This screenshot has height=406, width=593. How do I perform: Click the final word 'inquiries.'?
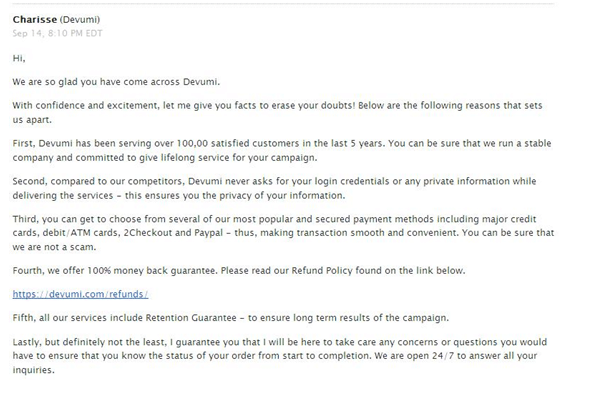coord(34,370)
